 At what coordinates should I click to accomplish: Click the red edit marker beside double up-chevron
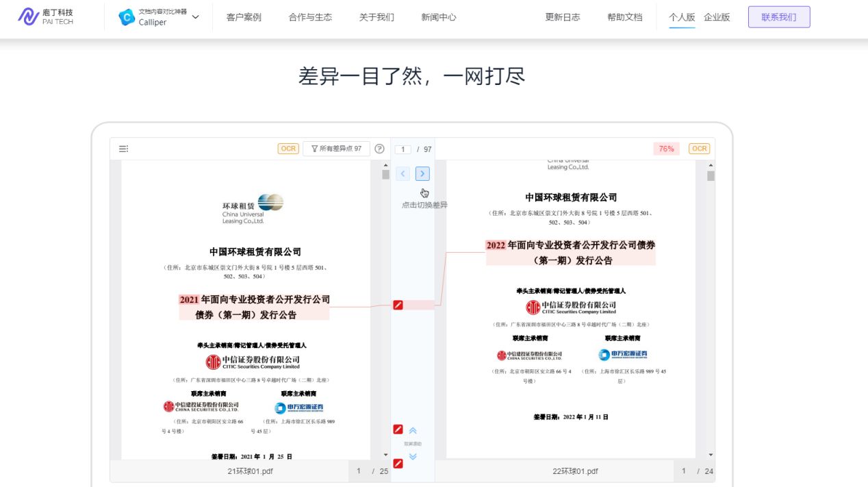[398, 429]
